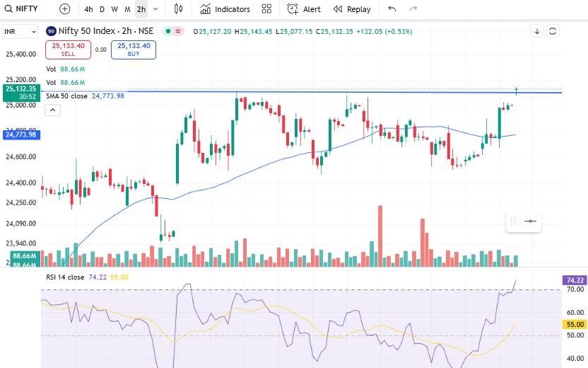
Task: Open indicator templates grid icon
Action: (266, 9)
